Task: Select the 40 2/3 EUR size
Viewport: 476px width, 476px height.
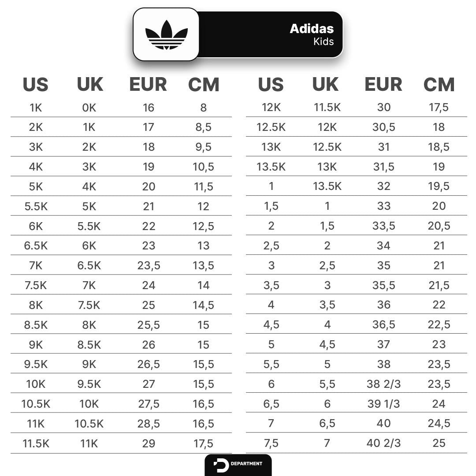Action: [383, 443]
